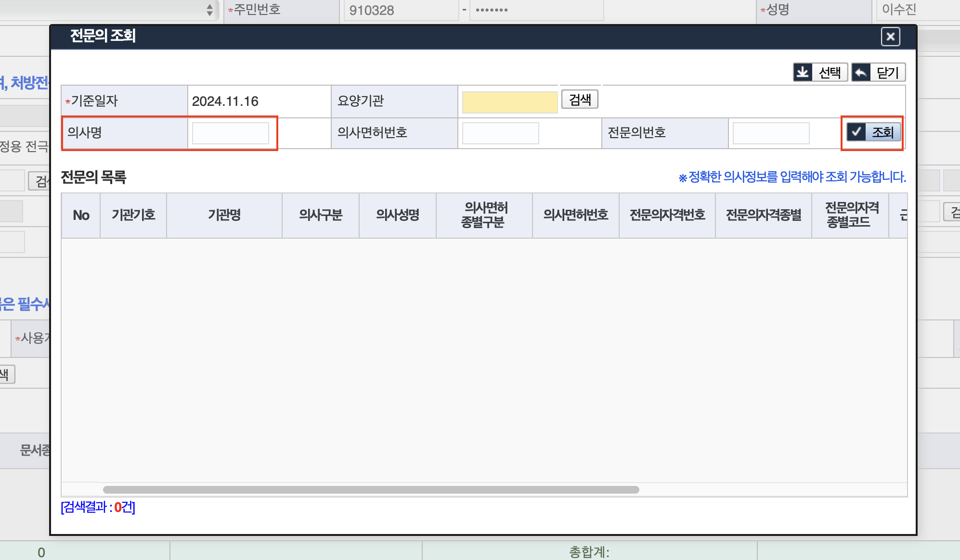Click the 기관기호 column header
The image size is (960, 560).
pos(133,215)
